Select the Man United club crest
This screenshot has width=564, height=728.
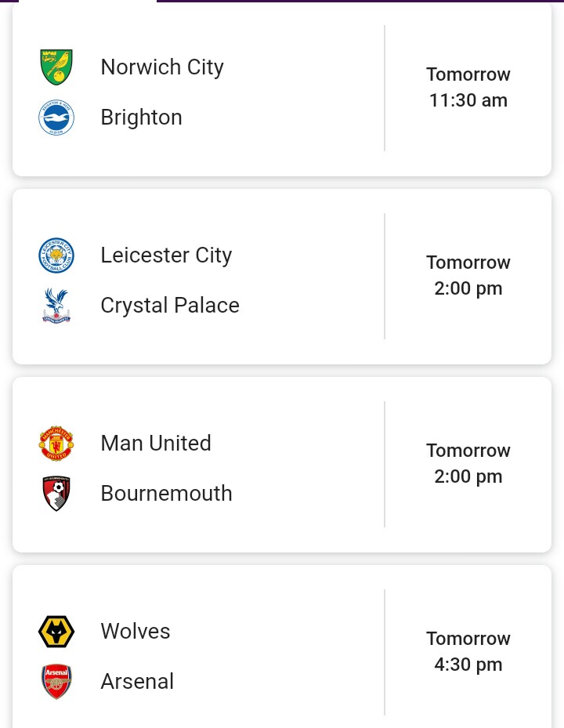point(56,444)
